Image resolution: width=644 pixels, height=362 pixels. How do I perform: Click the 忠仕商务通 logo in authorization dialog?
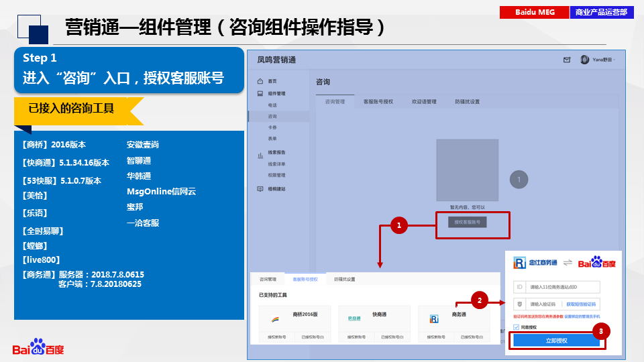(535, 263)
